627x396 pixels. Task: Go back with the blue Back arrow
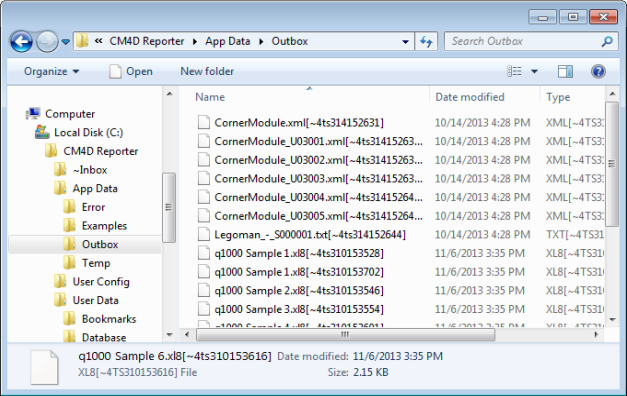pyautogui.click(x=21, y=42)
